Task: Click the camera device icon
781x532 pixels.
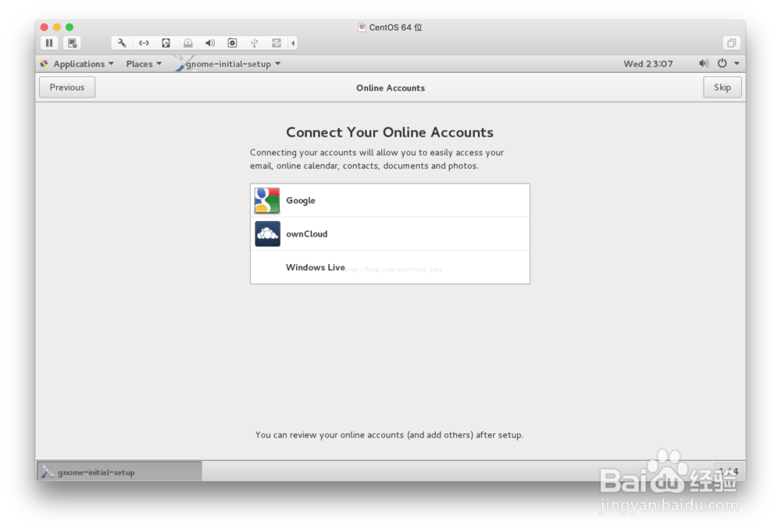Action: 232,43
